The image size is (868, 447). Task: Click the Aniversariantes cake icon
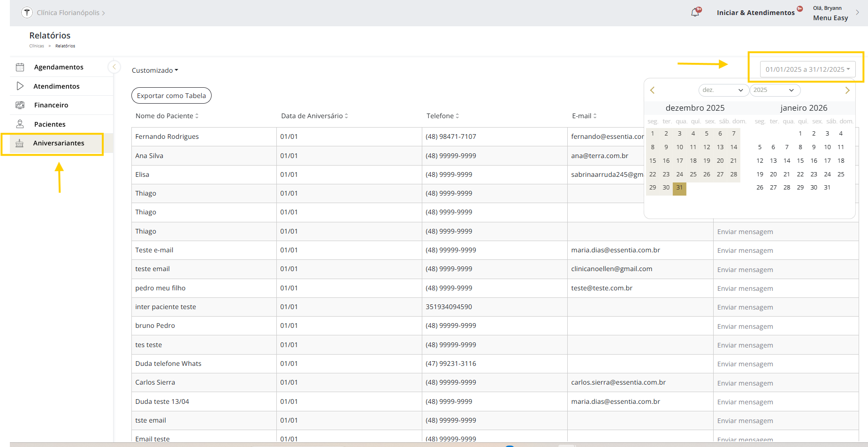(x=20, y=143)
